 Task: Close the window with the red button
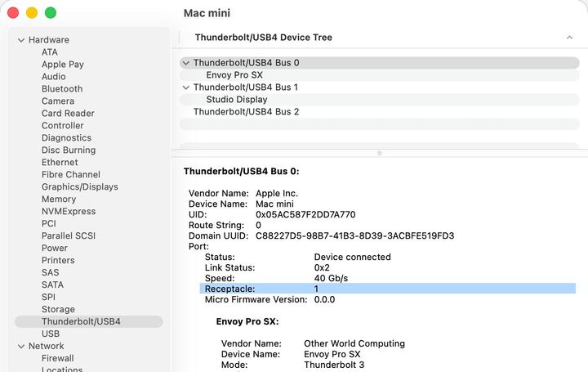click(x=13, y=13)
